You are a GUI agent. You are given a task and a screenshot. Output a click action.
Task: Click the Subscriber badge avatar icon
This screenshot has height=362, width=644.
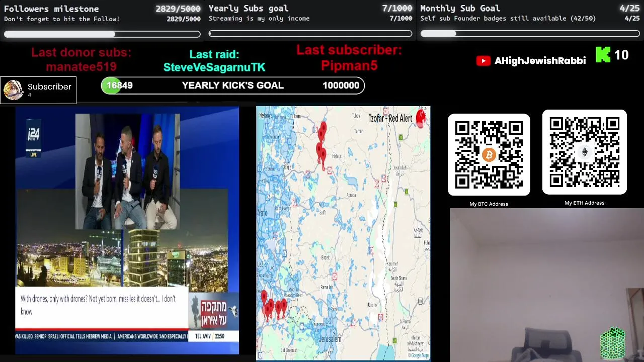pyautogui.click(x=14, y=90)
